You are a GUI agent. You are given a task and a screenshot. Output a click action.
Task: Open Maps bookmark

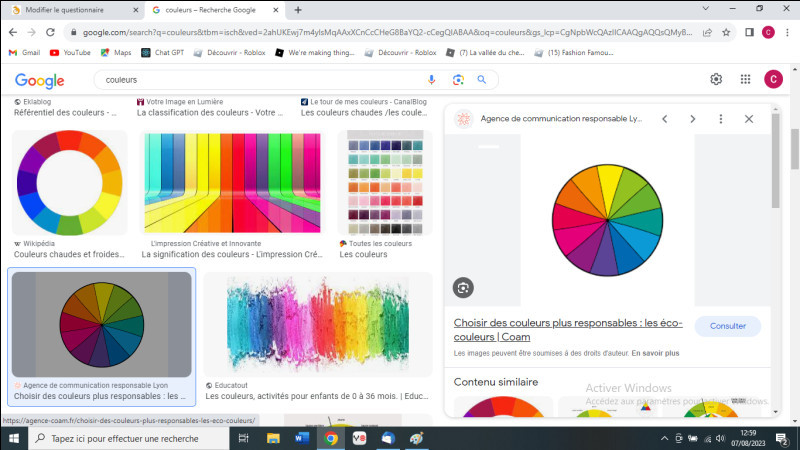[116, 53]
